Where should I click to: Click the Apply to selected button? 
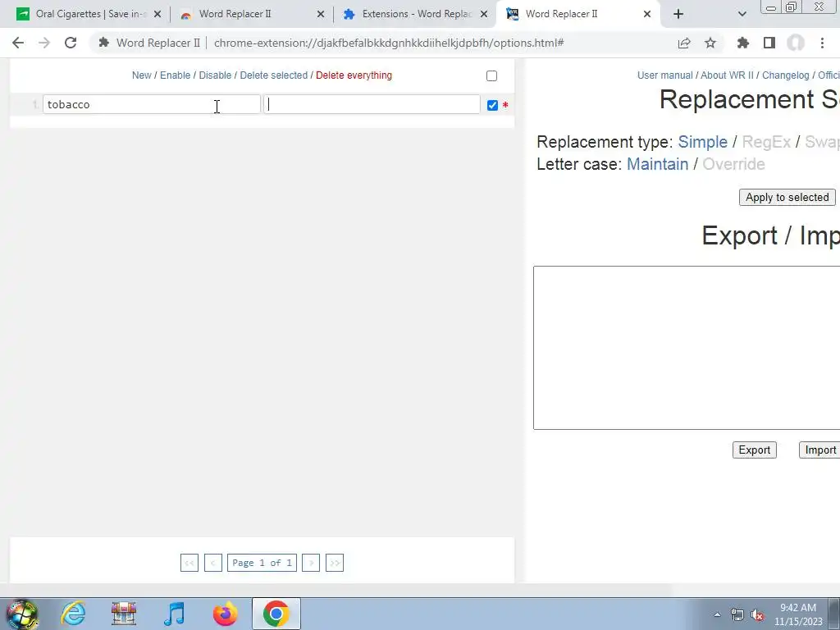pyautogui.click(x=787, y=197)
